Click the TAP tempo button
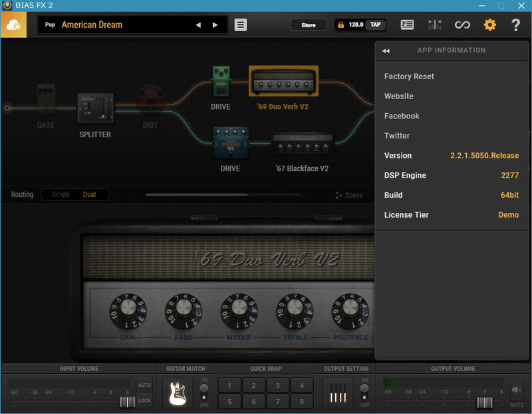The image size is (532, 414). (375, 25)
